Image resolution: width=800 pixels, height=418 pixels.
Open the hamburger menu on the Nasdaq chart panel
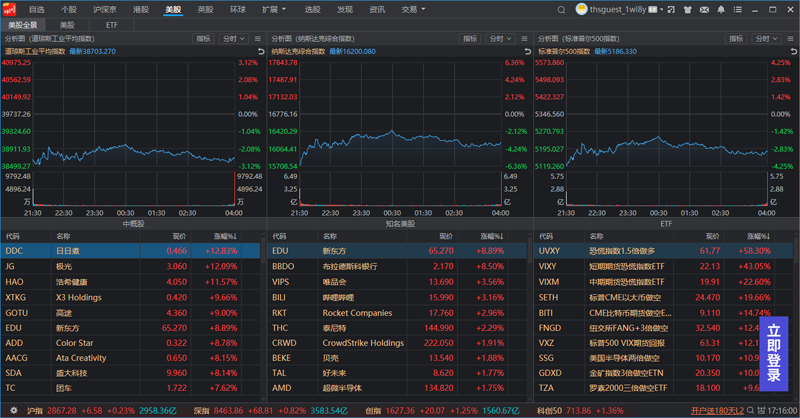click(x=524, y=39)
